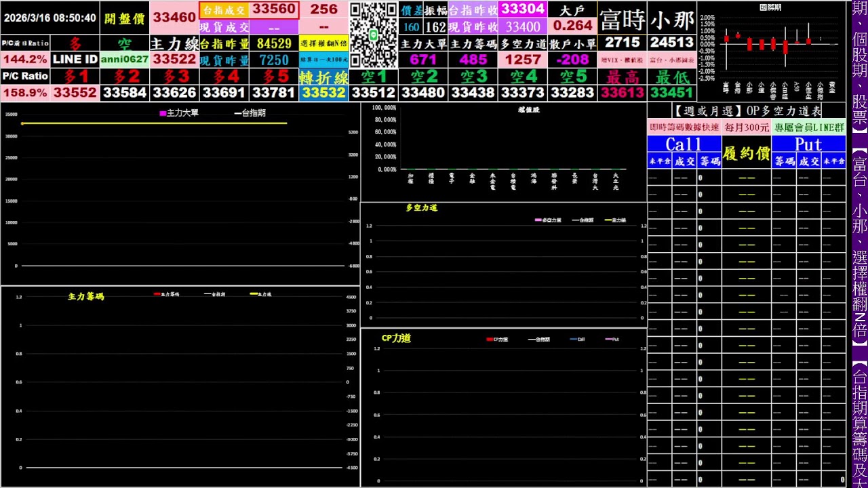This screenshot has height=488, width=868.
Task: Click the Call 未平倉 column header
Action: pyautogui.click(x=660, y=161)
